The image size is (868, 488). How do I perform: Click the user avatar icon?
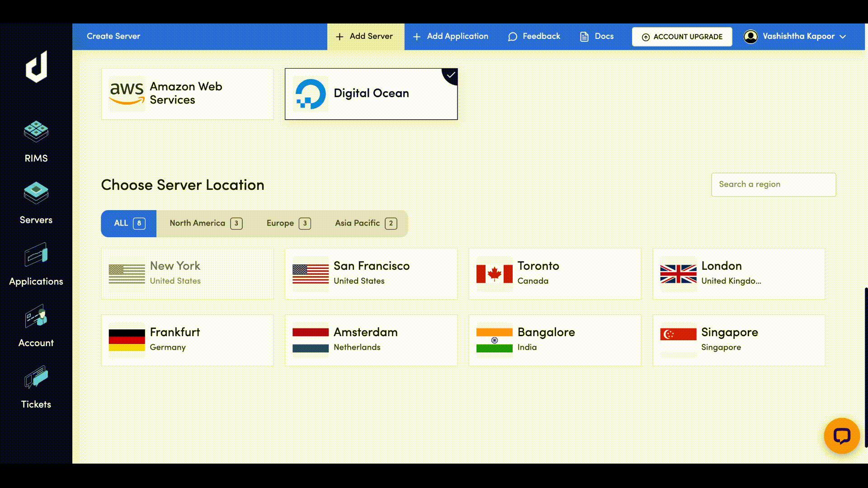point(750,37)
